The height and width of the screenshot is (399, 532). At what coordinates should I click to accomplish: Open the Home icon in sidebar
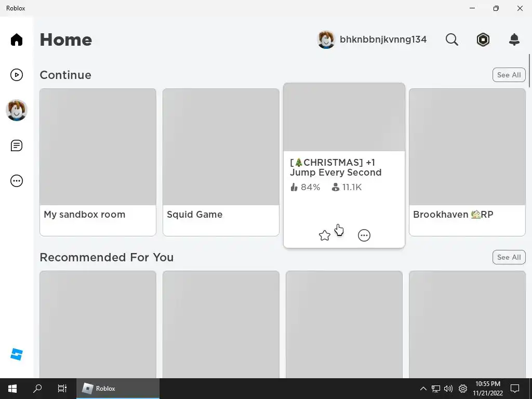pos(16,39)
